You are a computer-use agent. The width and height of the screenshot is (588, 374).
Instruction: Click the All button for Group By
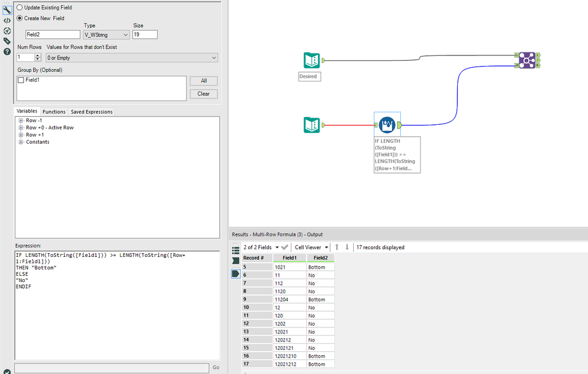coord(204,81)
